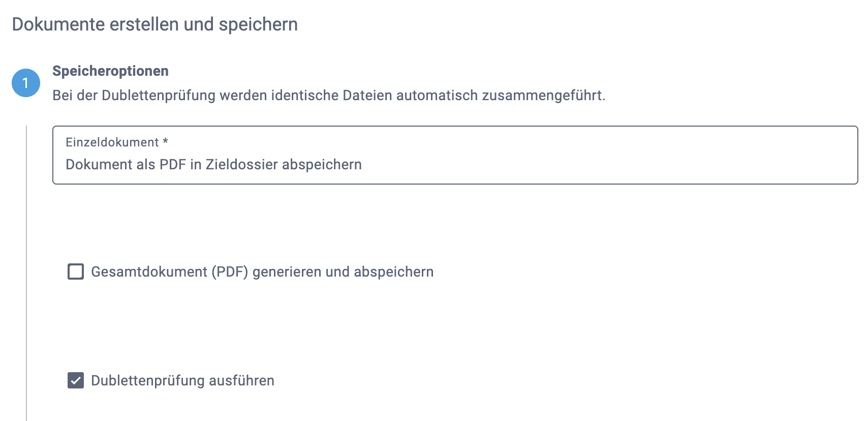Click the white checkmark in Dublettenprüfung box
Screen dimensions: 868x421
pos(76,380)
